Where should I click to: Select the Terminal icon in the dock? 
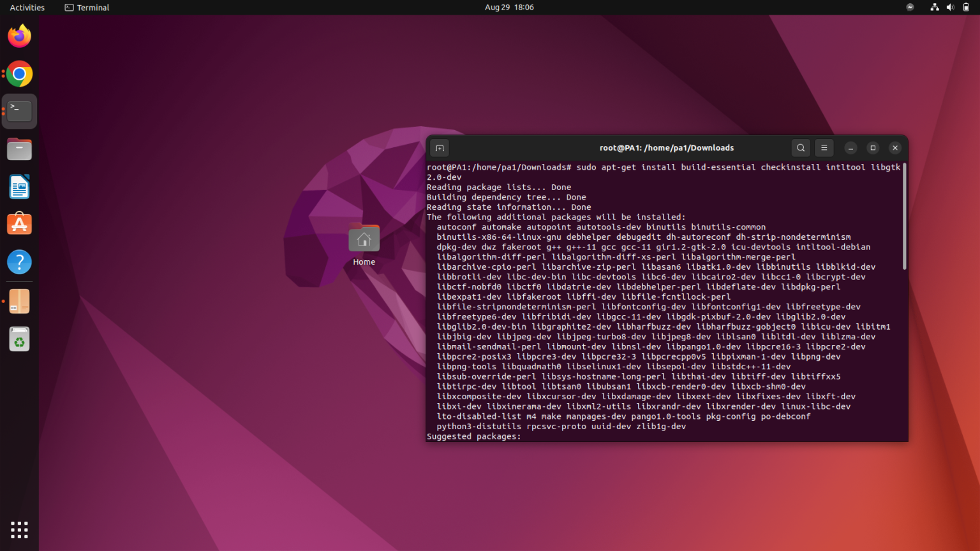[19, 110]
